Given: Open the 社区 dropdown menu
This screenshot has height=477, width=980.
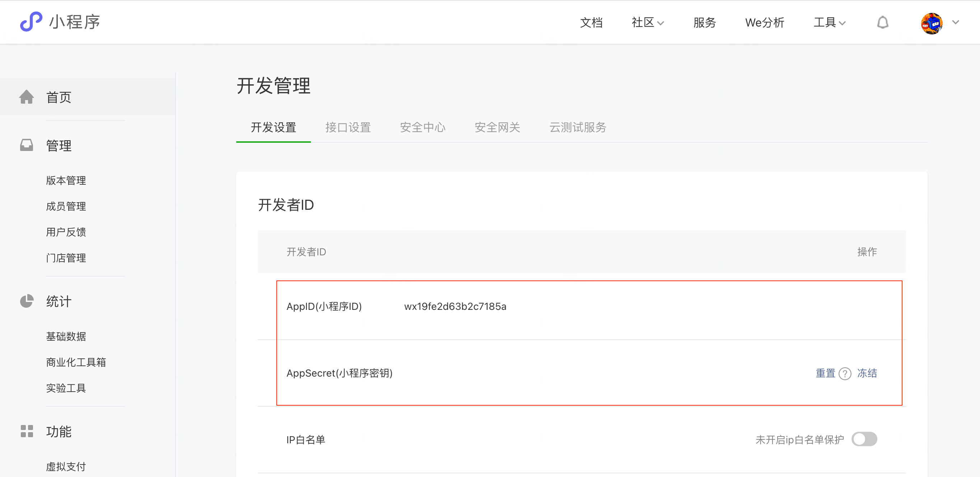Looking at the screenshot, I should point(648,23).
